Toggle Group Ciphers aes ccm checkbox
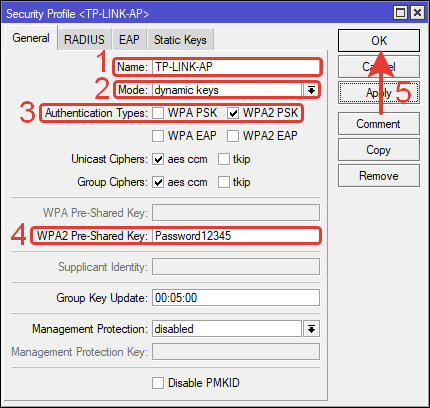The image size is (430, 408). click(158, 182)
